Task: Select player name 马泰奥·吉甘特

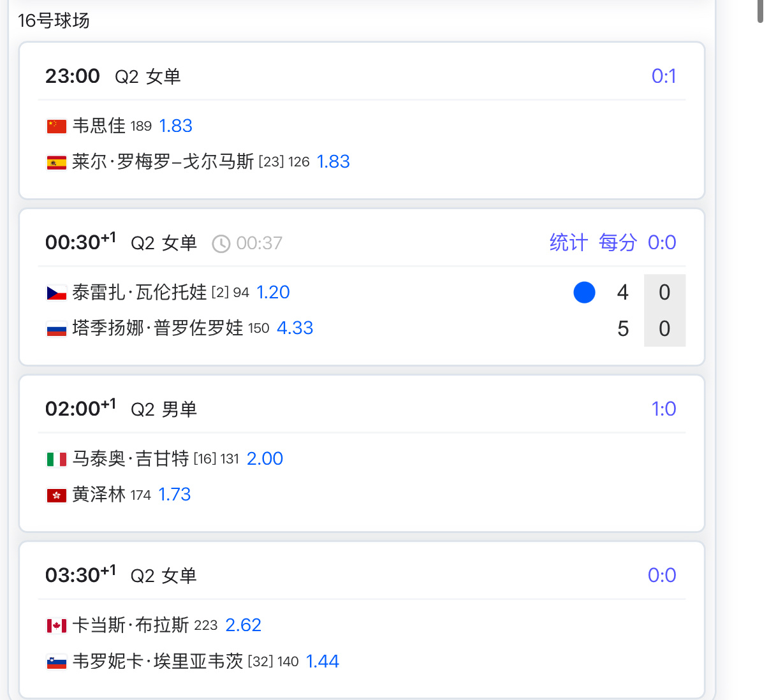Action: 131,458
